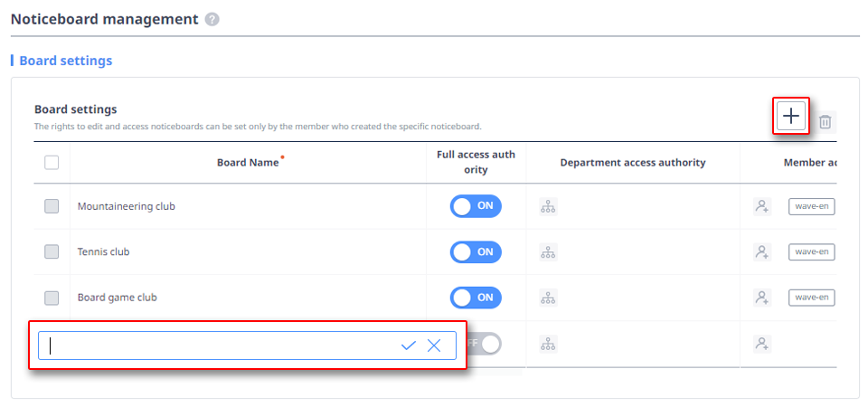The height and width of the screenshot is (407, 868).
Task: Cancel new board name with X icon
Action: 434,345
